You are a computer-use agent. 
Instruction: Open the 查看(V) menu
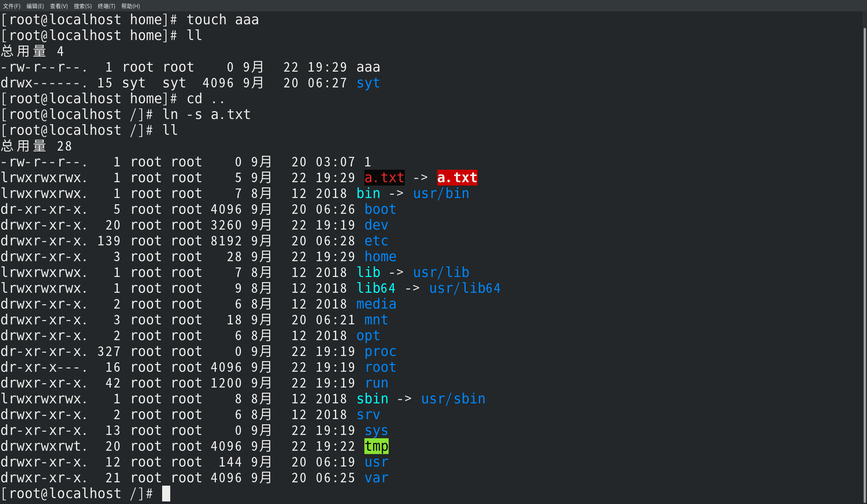[x=59, y=6]
